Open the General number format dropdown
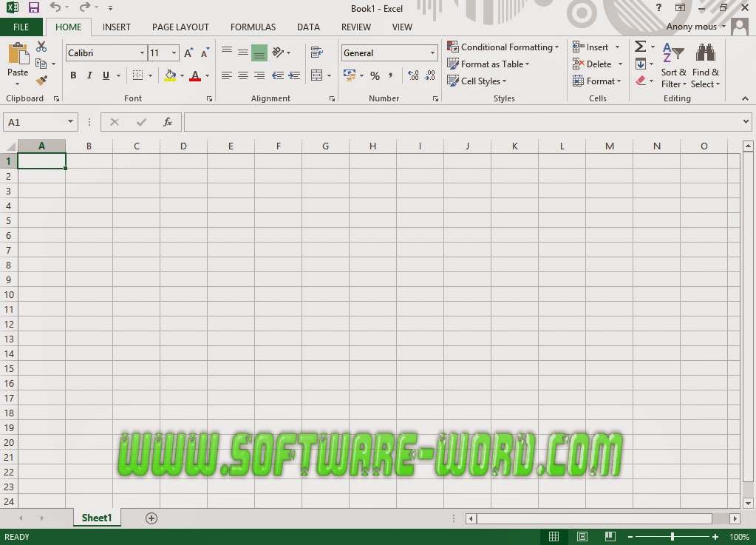Screen dimensions: 756x545 pos(432,53)
